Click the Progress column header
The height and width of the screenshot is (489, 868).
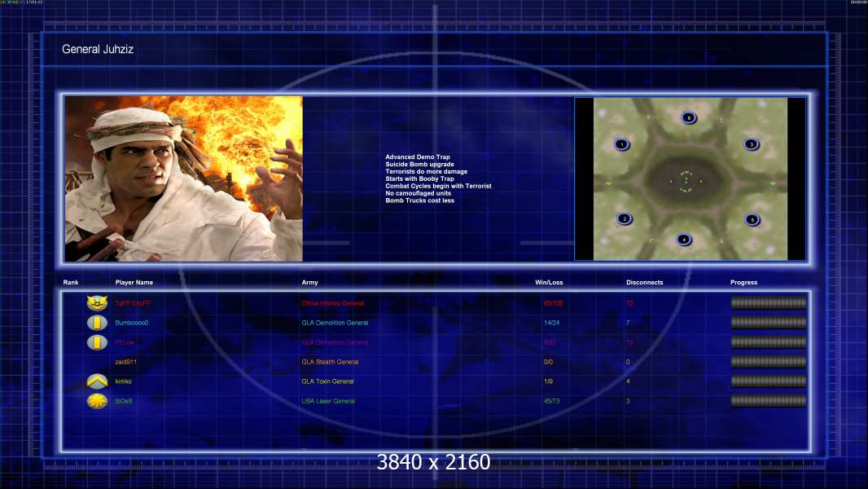coord(743,283)
